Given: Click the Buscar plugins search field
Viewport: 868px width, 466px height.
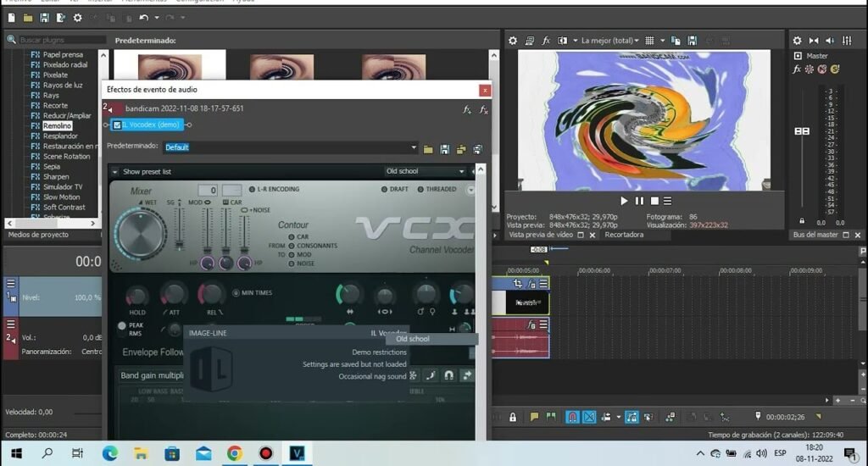Looking at the screenshot, I should click(x=62, y=40).
